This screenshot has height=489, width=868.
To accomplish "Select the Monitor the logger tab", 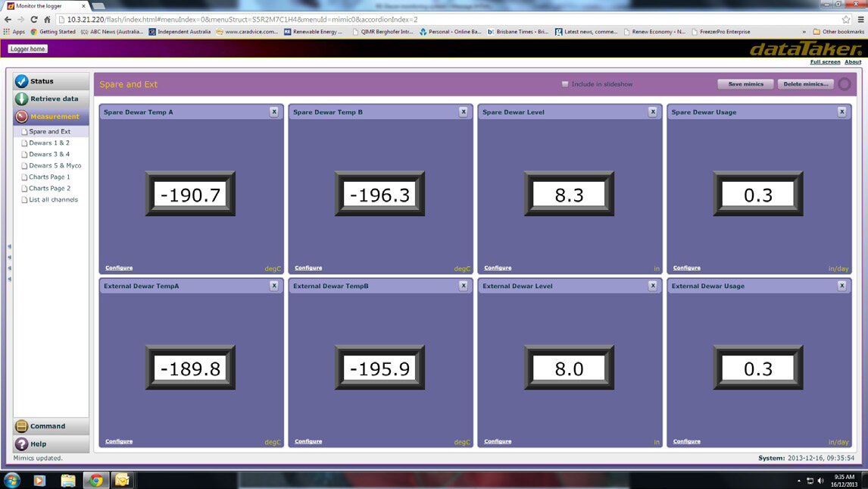I will click(x=45, y=5).
